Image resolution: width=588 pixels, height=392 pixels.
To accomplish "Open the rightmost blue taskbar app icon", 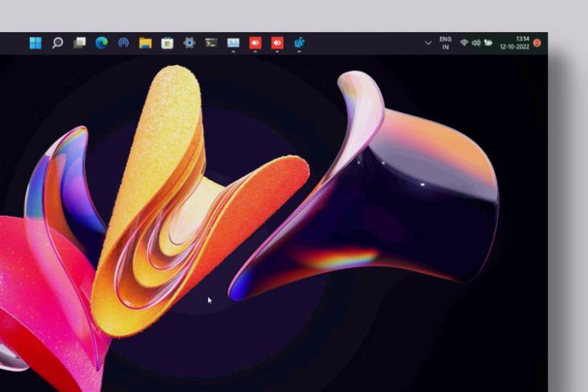I will point(300,43).
